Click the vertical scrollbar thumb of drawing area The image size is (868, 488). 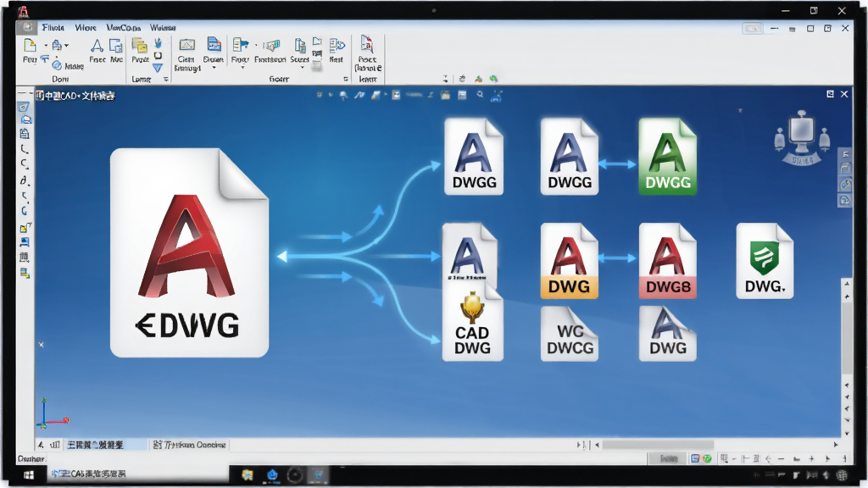(x=847, y=337)
